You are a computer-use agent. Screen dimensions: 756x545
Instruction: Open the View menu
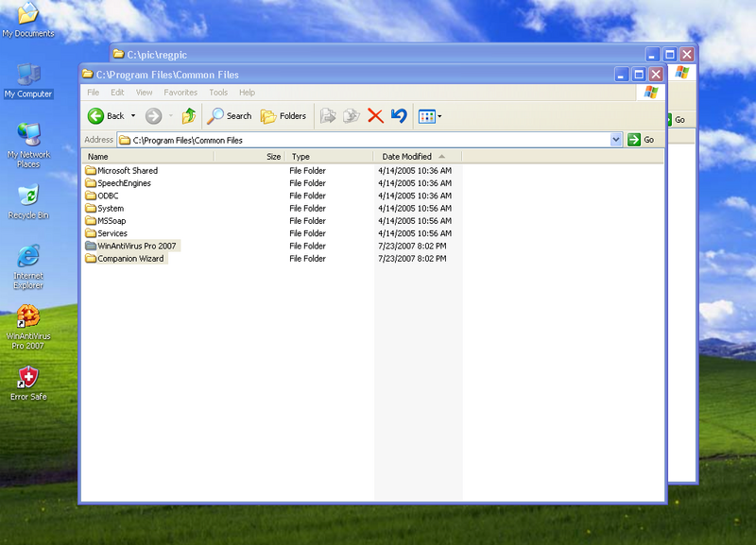144,93
